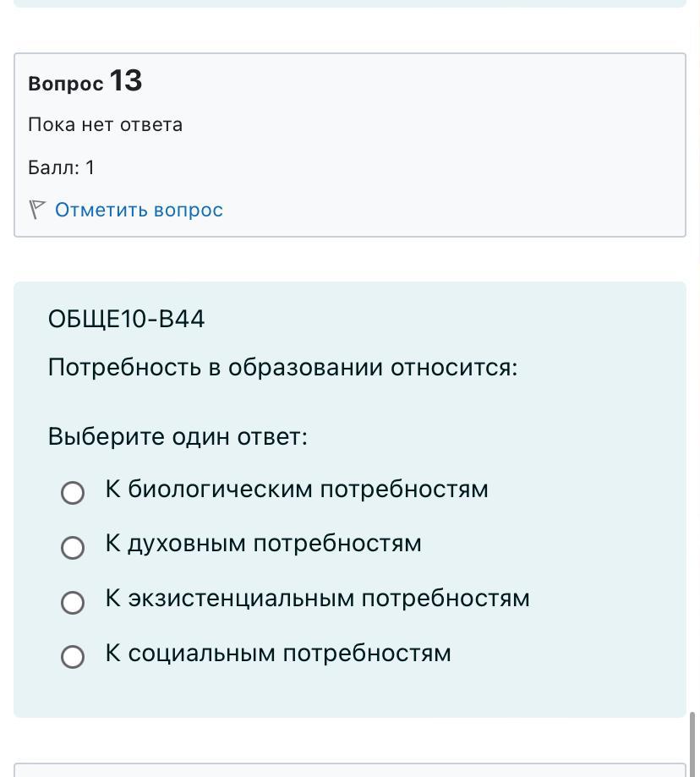Click the Вопрос 13 heading
The image size is (700, 777).
[85, 81]
